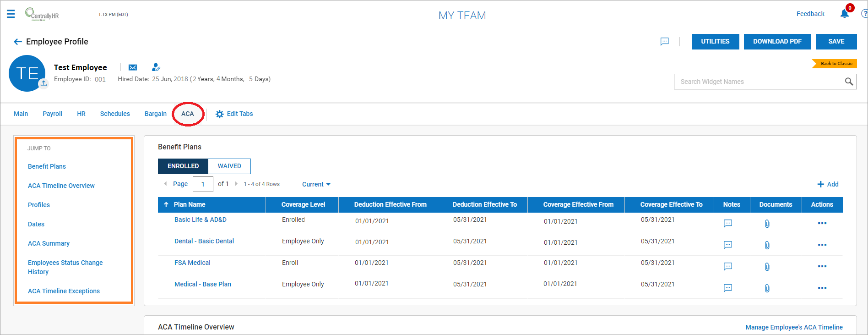
Task: Save the employee profile
Action: [836, 42]
